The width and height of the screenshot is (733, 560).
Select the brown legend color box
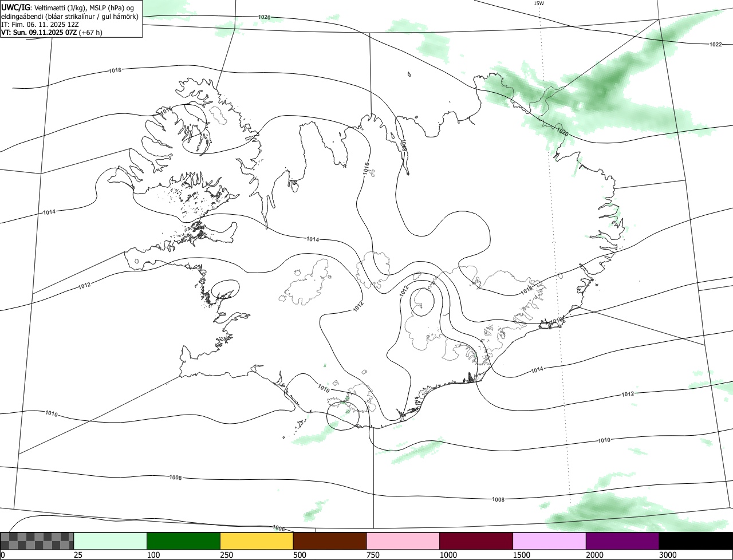coord(330,541)
